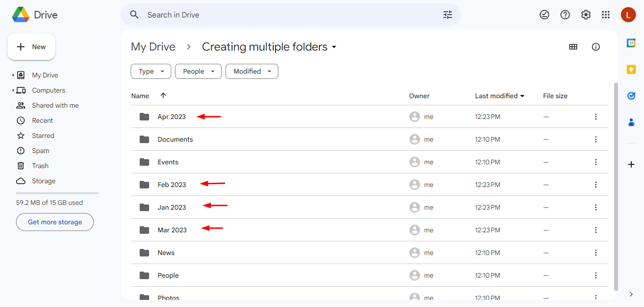
Task: Open the details panel info icon
Action: [x=595, y=47]
